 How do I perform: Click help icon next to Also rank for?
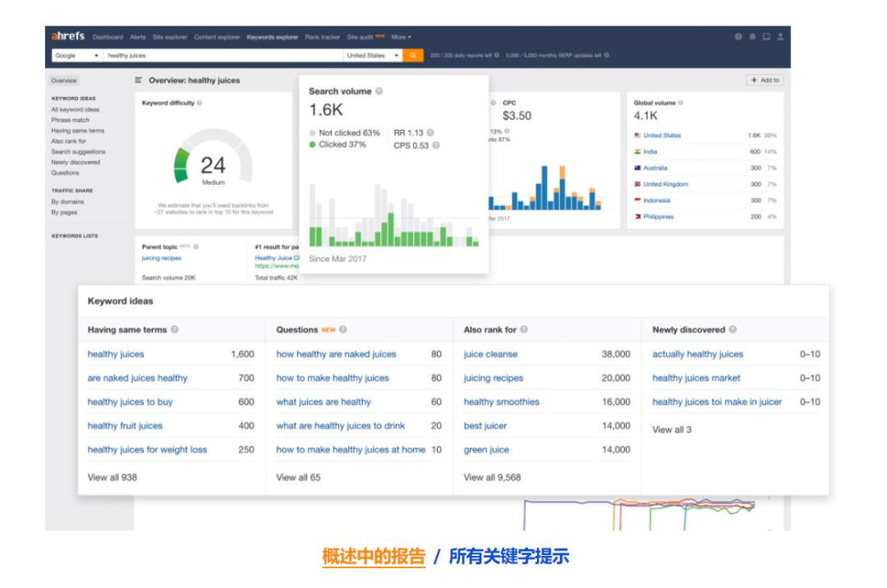[524, 330]
